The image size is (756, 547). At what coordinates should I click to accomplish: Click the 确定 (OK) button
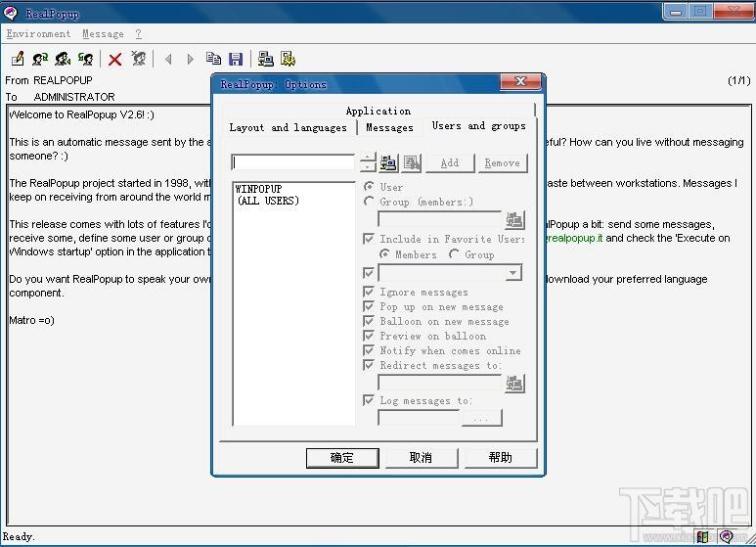342,458
